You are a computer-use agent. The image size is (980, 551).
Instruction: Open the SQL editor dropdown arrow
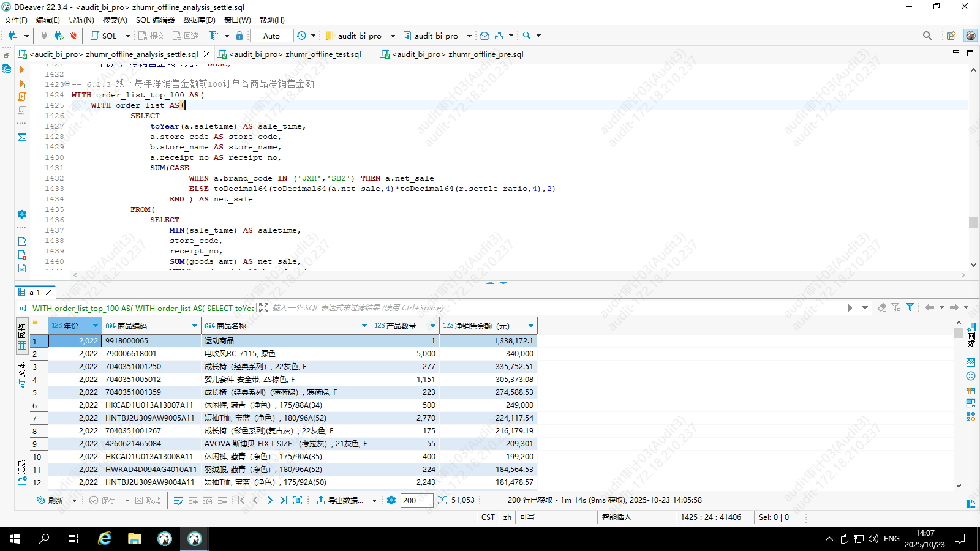[127, 36]
